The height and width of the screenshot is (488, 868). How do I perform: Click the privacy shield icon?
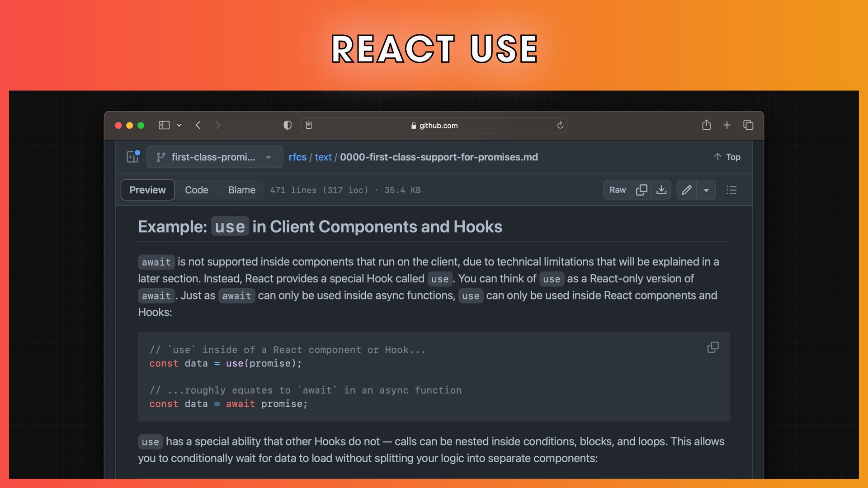point(287,125)
